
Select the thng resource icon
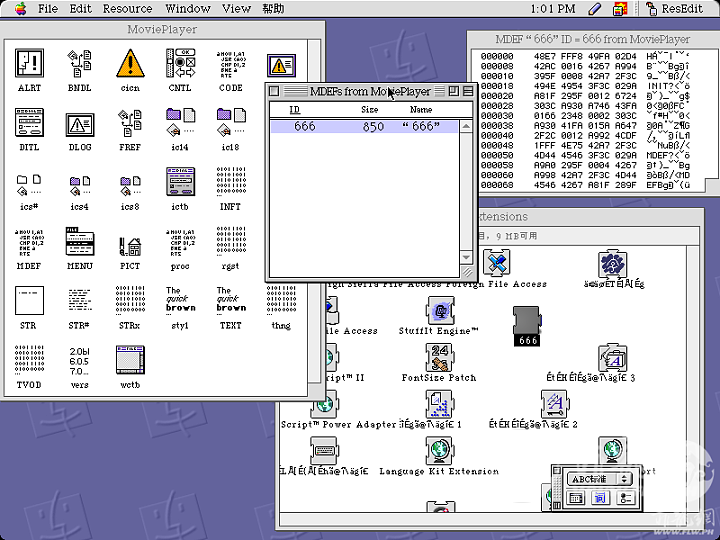tap(281, 301)
